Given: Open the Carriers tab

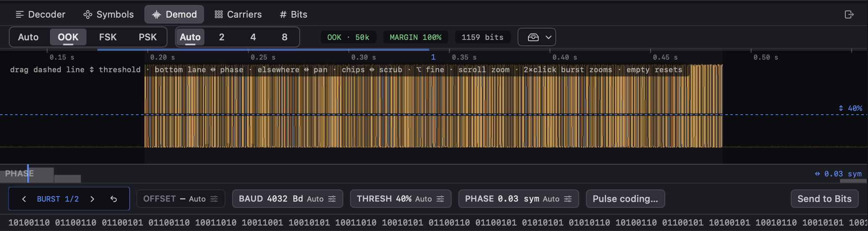Looking at the screenshot, I should [238, 14].
